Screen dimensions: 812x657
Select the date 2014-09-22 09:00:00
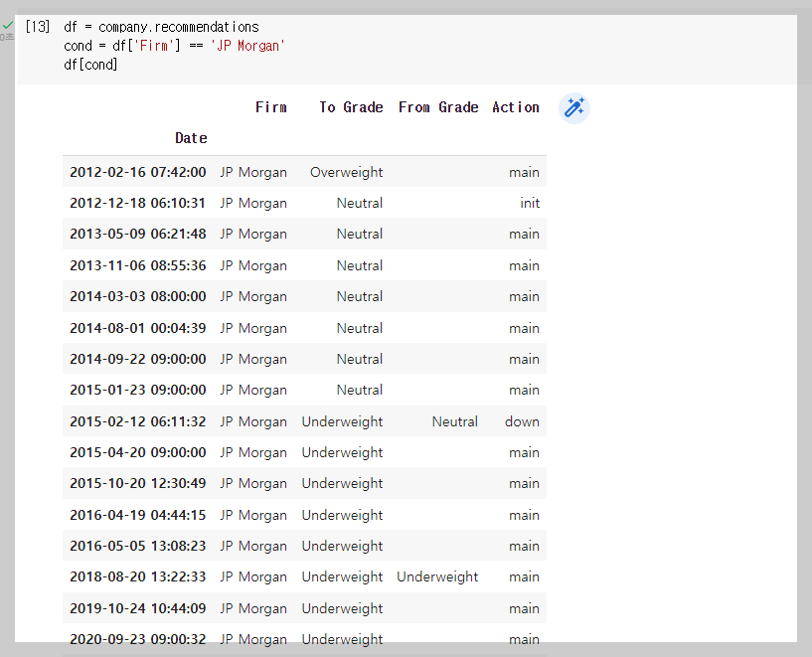pyautogui.click(x=138, y=359)
